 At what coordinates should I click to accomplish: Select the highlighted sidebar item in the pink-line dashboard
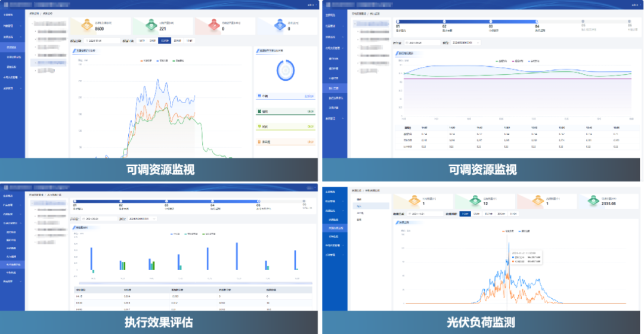(335, 88)
